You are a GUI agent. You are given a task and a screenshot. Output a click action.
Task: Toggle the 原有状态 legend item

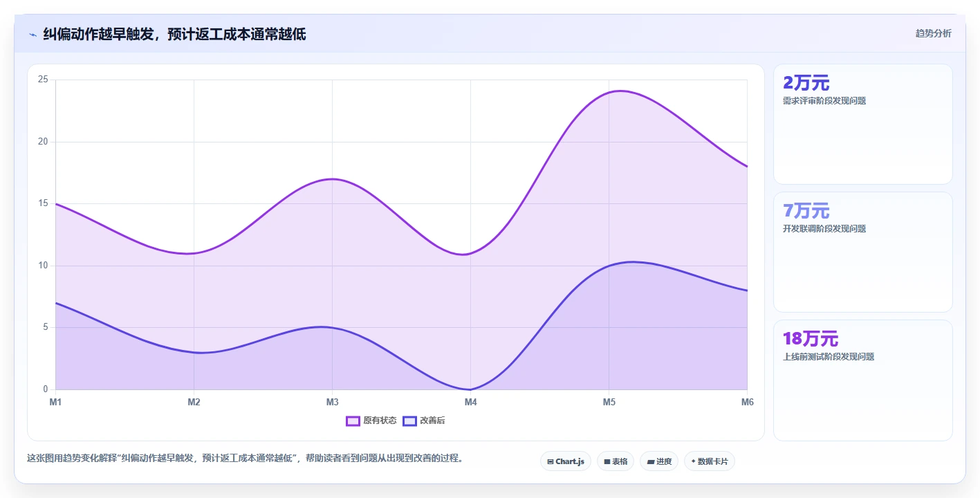point(371,421)
